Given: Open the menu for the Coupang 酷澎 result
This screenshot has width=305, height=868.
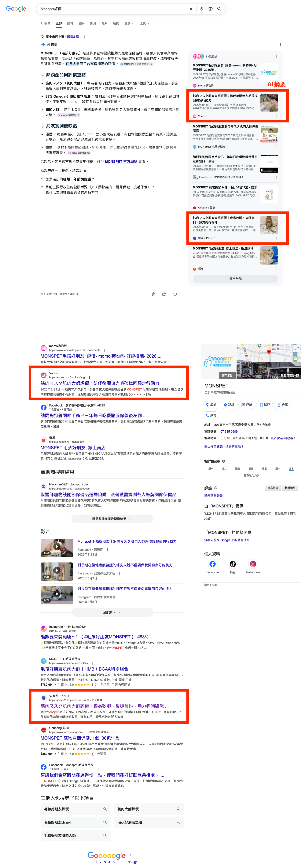Looking at the screenshot, I should 113,732.
